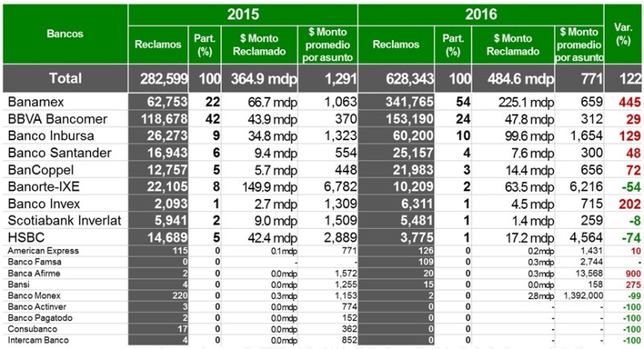
Task: Click Banco Santander 2016 claims 25,157
Action: 413,153
